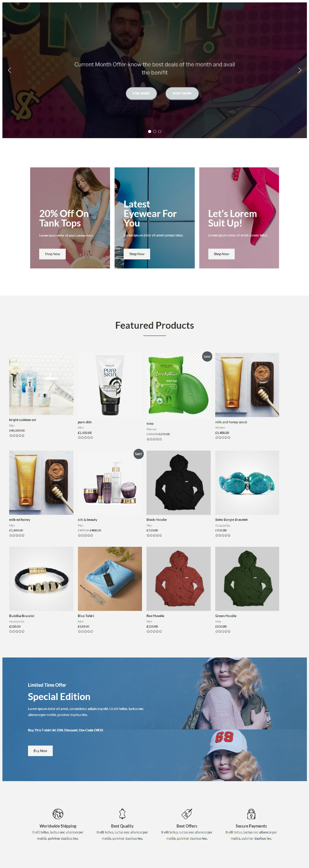Click the Best Offers price tag icon

(187, 814)
